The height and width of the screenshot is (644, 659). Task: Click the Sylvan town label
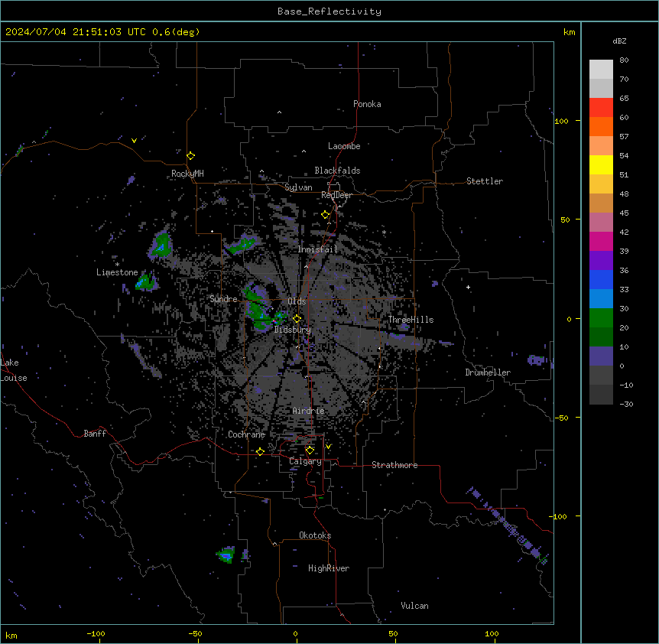point(298,187)
